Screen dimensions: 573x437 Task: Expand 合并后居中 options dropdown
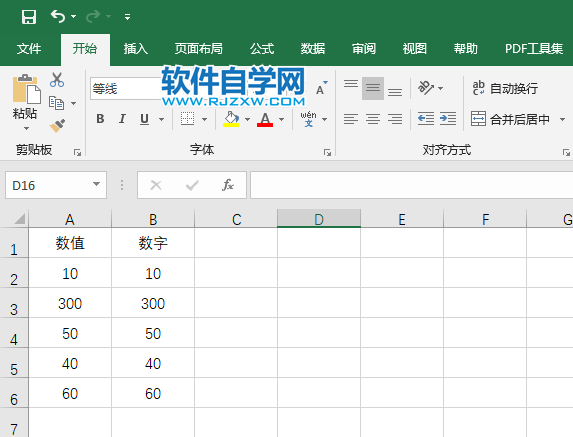[x=562, y=119]
